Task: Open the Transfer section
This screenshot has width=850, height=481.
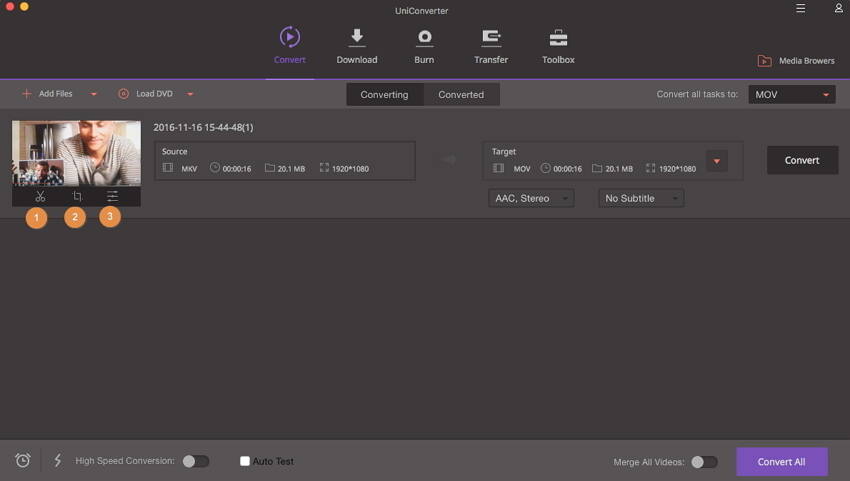Action: [x=491, y=47]
